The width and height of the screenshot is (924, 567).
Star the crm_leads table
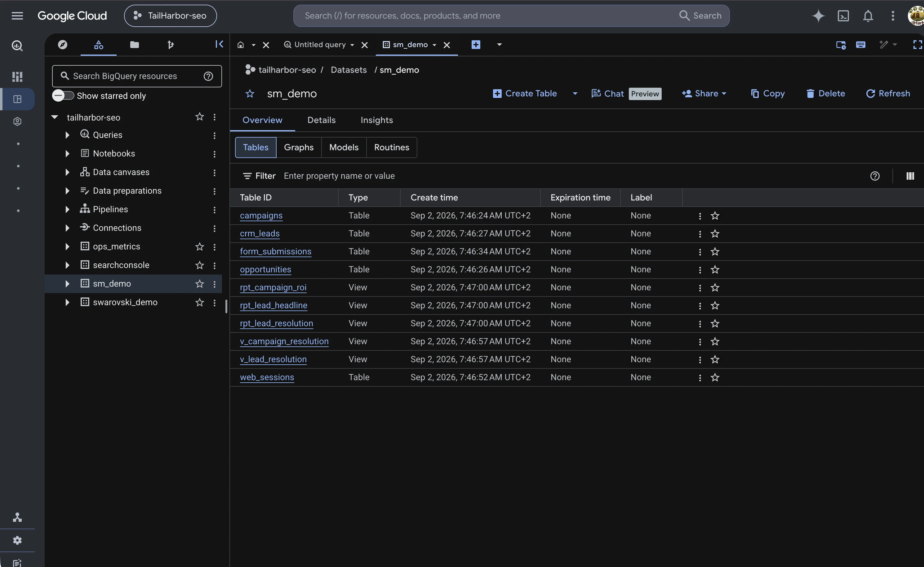pos(715,234)
